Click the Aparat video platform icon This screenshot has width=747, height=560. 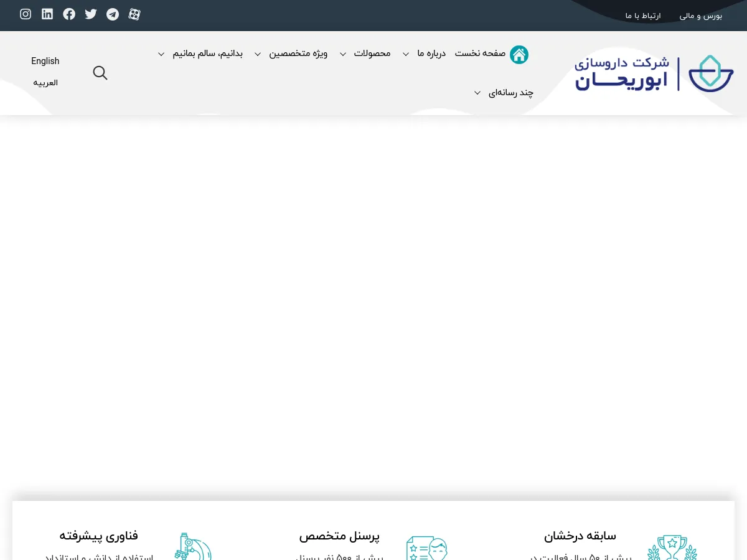[134, 14]
